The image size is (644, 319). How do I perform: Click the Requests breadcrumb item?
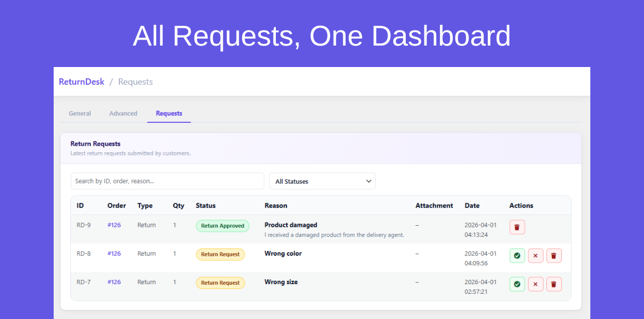(135, 81)
